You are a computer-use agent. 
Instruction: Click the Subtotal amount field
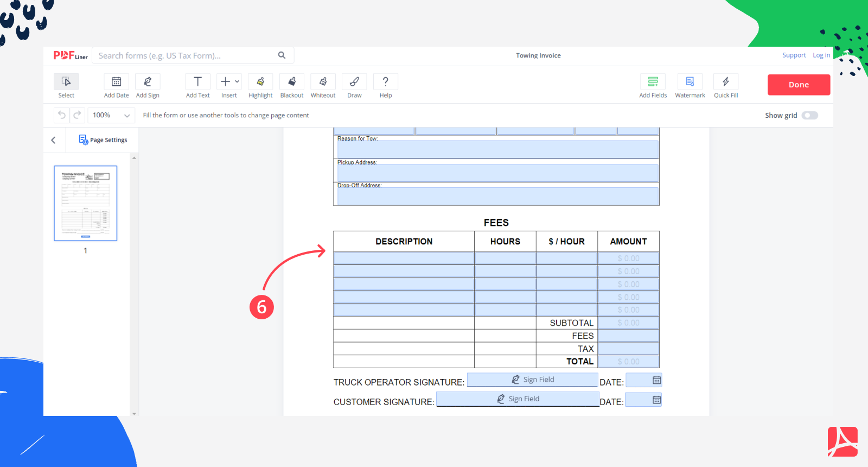[628, 323]
